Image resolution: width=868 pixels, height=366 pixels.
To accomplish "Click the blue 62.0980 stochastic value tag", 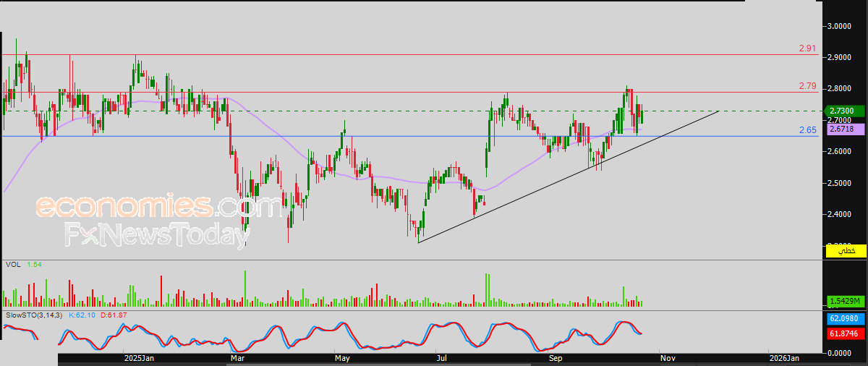I will (846, 318).
